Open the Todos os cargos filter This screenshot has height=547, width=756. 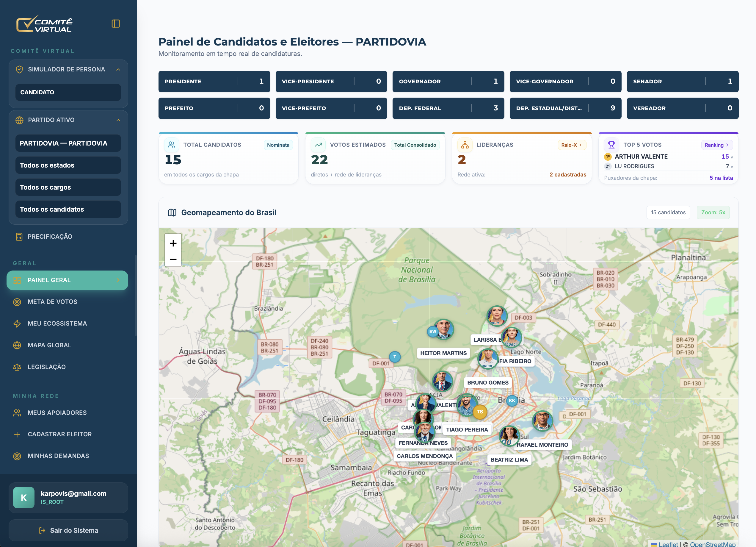(68, 187)
